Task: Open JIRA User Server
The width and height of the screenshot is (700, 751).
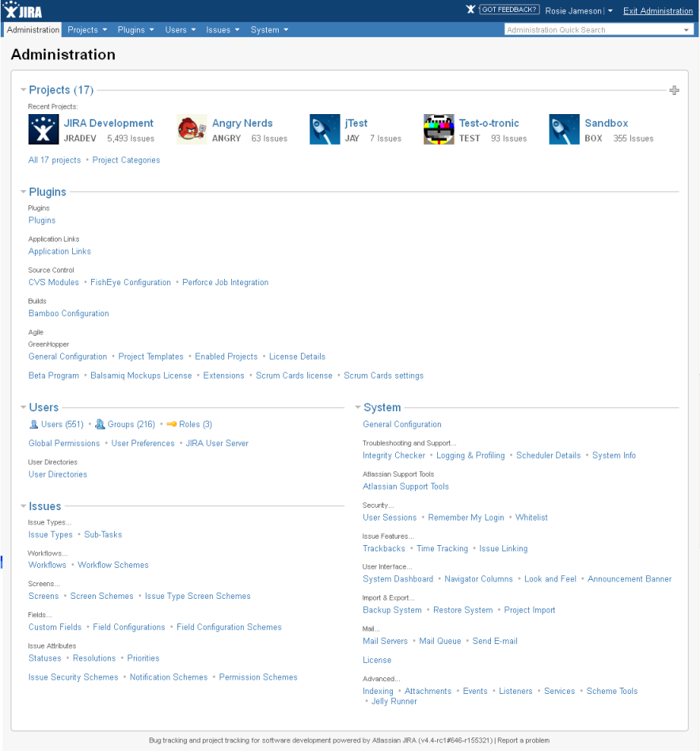Action: pos(217,443)
